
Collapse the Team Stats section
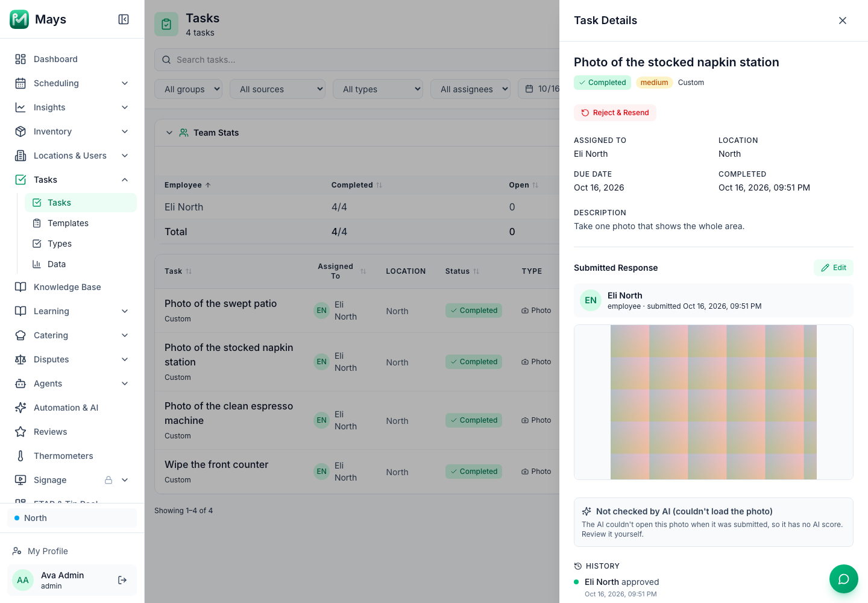(169, 133)
